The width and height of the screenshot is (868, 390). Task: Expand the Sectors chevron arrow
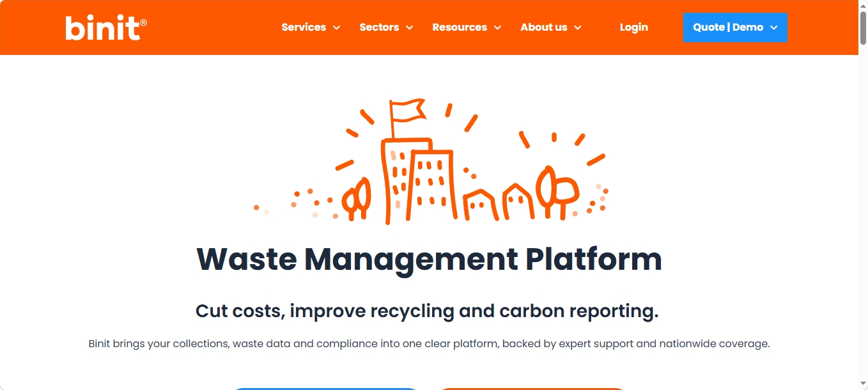[409, 27]
